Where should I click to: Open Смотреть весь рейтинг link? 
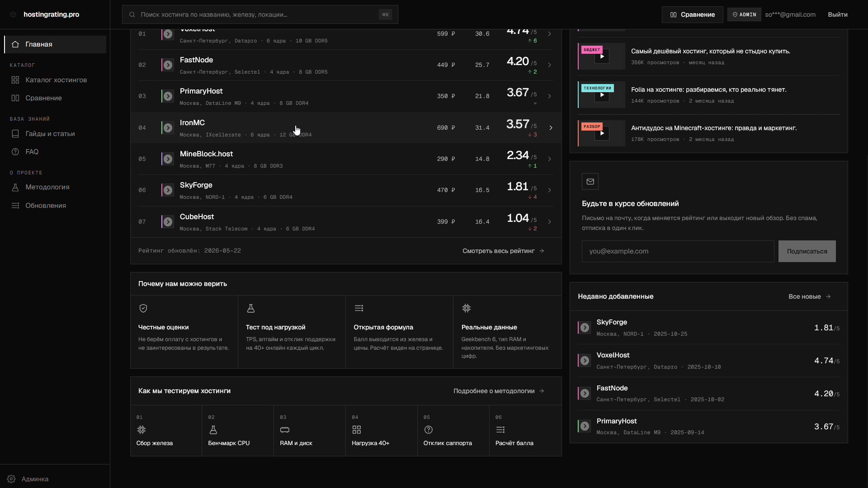pyautogui.click(x=503, y=251)
